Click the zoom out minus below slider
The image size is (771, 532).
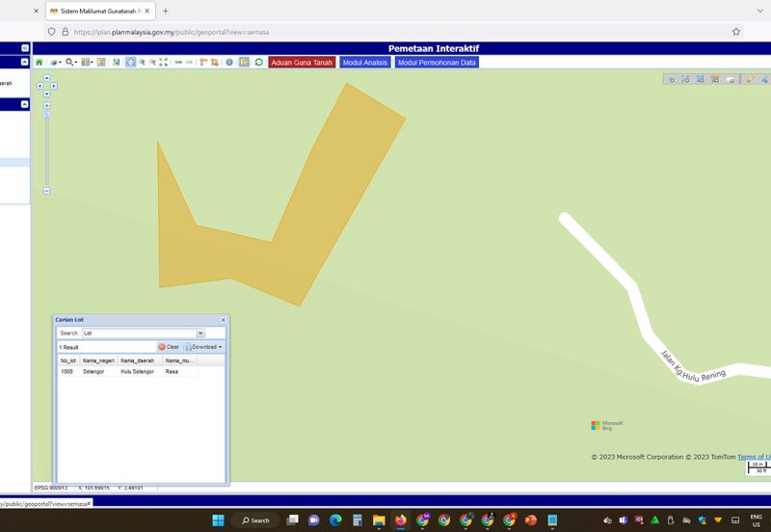46,191
